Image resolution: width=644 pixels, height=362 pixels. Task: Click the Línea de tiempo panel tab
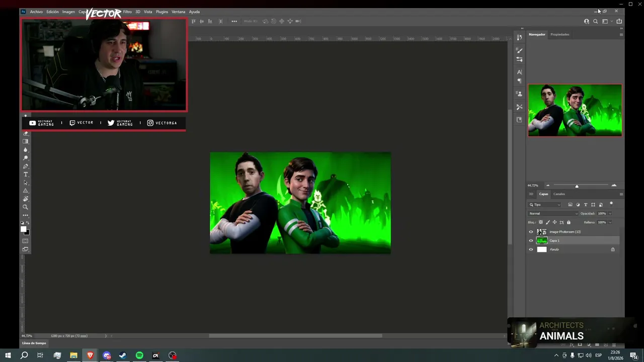(x=34, y=343)
